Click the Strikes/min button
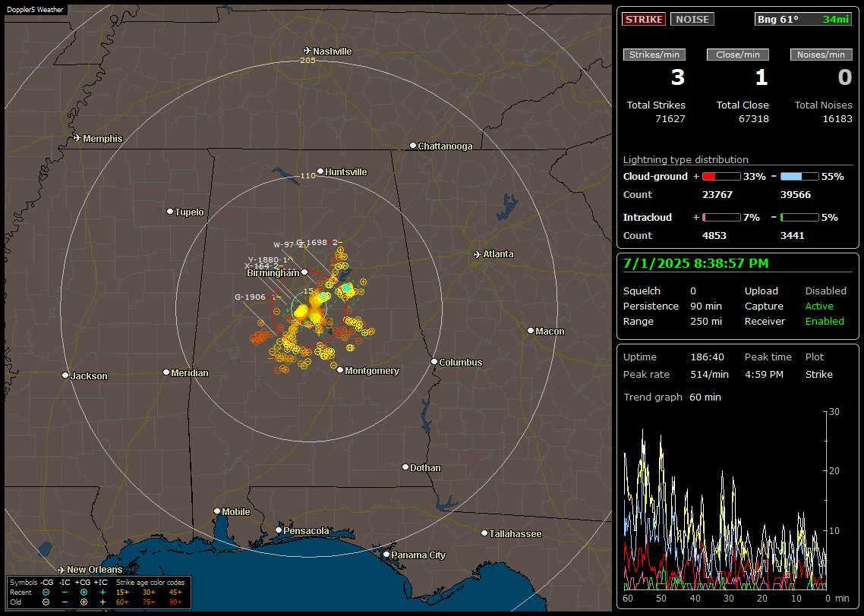Screen dimensions: 864x616 click(654, 55)
